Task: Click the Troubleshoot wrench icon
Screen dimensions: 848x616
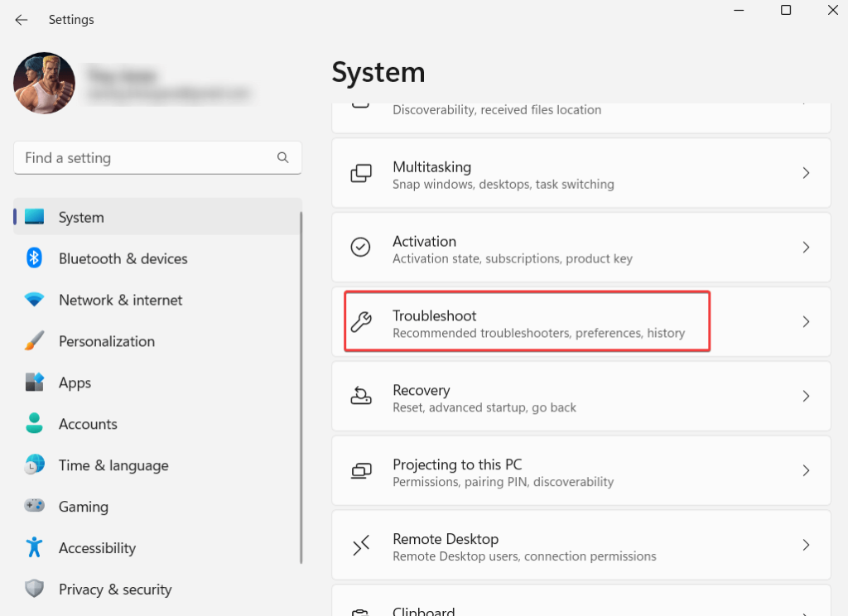Action: point(361,322)
